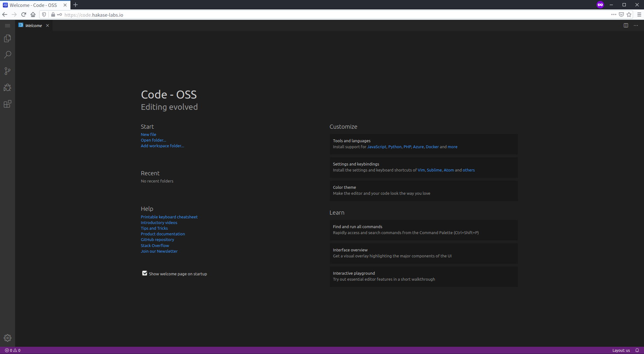The image size is (644, 354).
Task: Reload the browser page
Action: tap(24, 14)
